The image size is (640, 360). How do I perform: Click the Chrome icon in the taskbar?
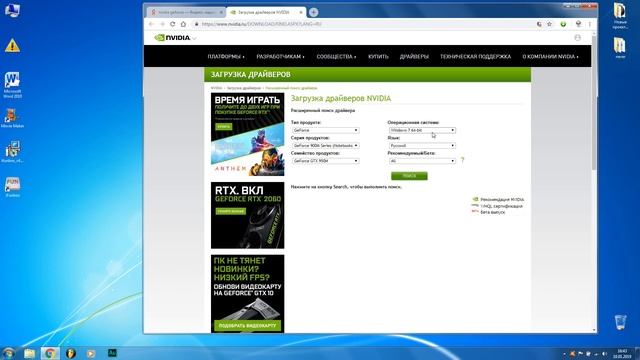50,353
